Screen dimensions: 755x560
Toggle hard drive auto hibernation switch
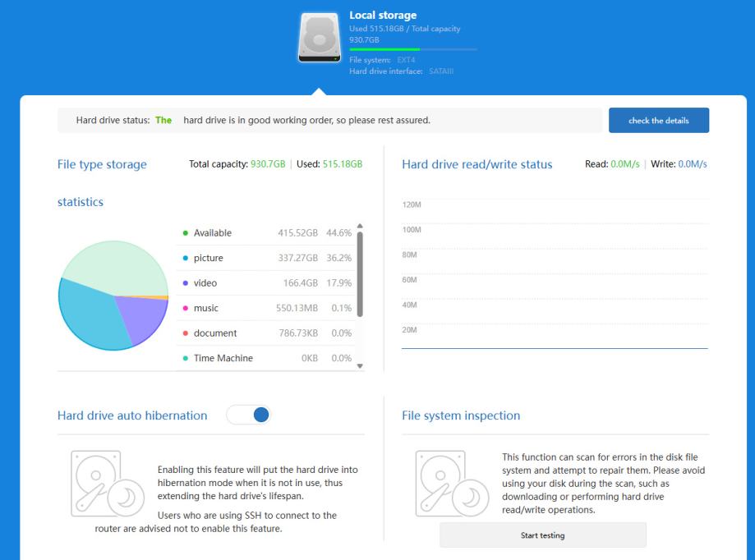tap(249, 415)
